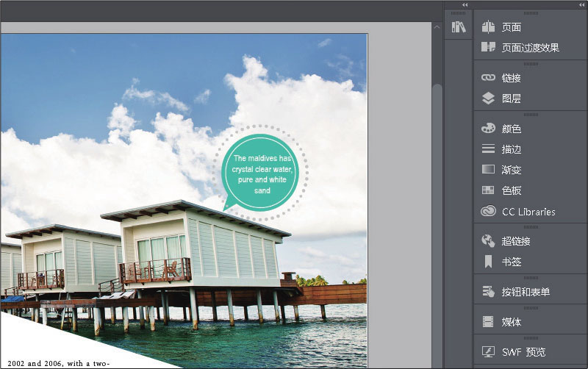This screenshot has height=369, width=588.
Task: Select the 色板 panel label
Action: coord(511,190)
